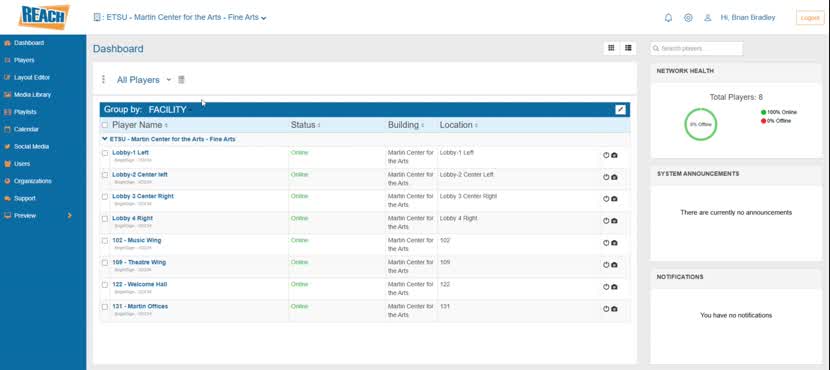Click the camera icon for Lobby-2 Center left
Image resolution: width=830 pixels, height=370 pixels.
click(x=614, y=177)
